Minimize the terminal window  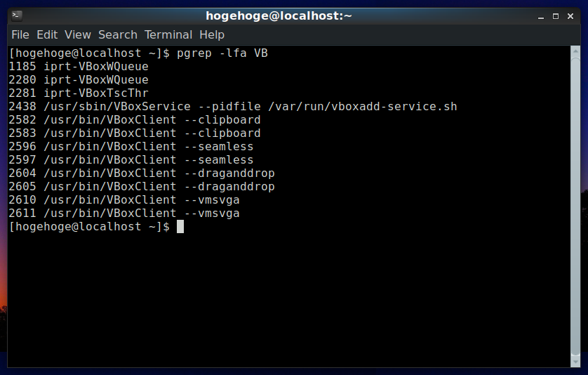[541, 17]
